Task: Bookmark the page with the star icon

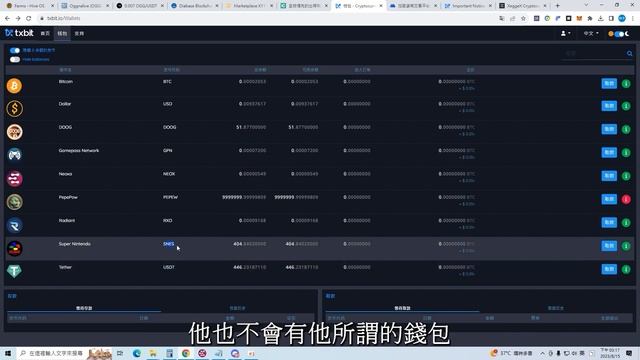Action: (523, 18)
